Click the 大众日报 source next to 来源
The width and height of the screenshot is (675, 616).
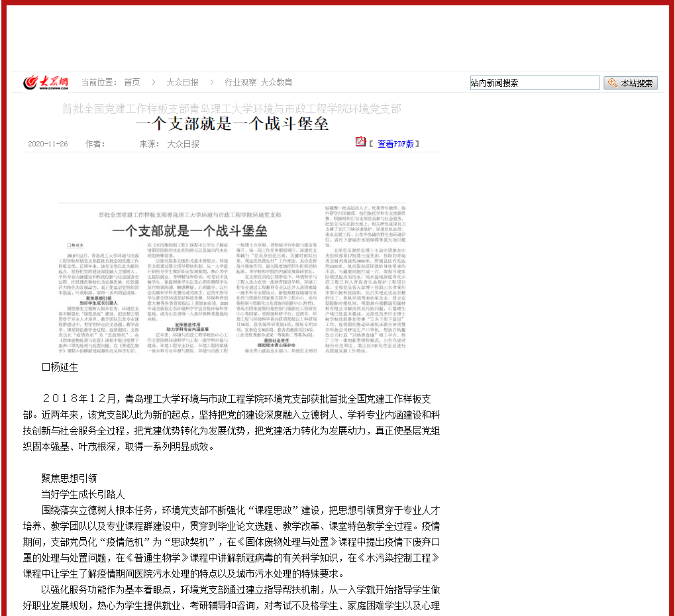[182, 144]
